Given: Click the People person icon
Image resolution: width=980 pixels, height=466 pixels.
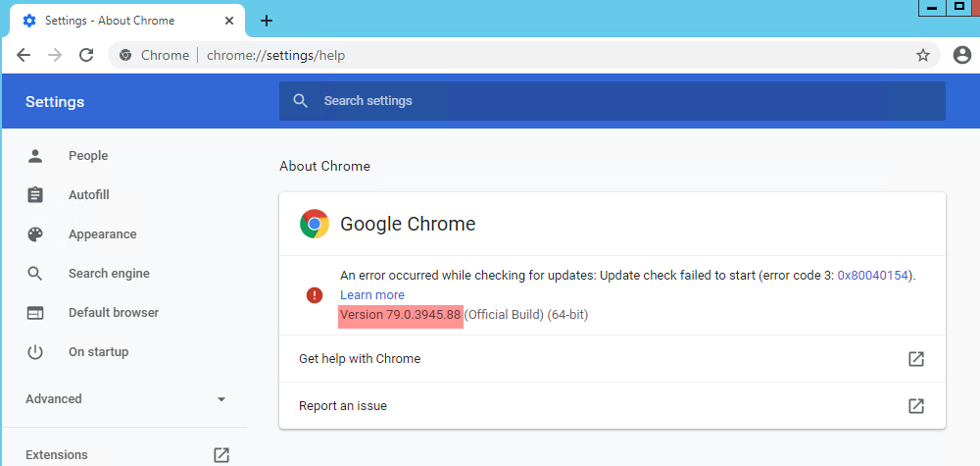Looking at the screenshot, I should click(x=35, y=156).
